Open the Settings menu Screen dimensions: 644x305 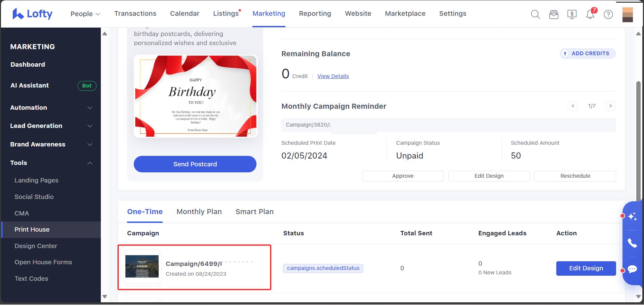pyautogui.click(x=452, y=13)
